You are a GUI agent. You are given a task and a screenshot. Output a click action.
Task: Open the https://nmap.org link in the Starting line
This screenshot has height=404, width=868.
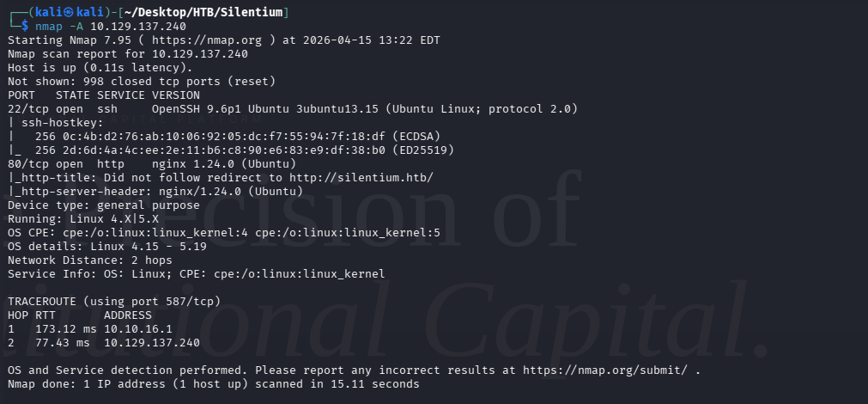coord(188,40)
